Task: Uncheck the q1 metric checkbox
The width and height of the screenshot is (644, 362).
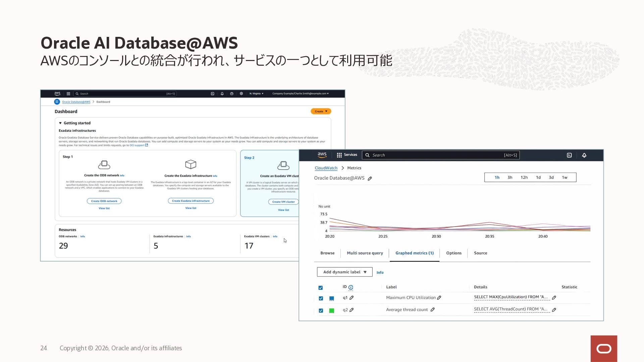Action: 321,298
